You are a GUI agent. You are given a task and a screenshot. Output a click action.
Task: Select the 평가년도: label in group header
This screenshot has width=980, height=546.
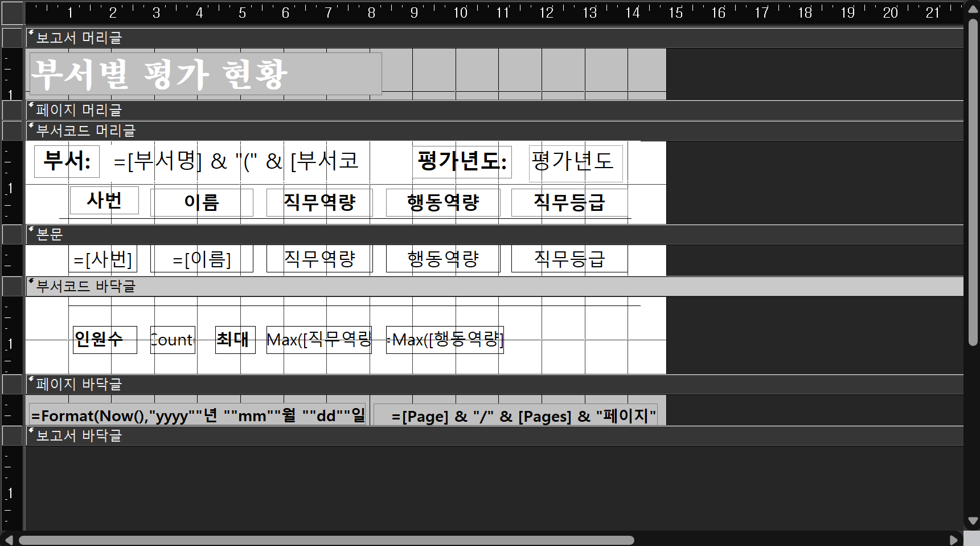click(x=462, y=161)
